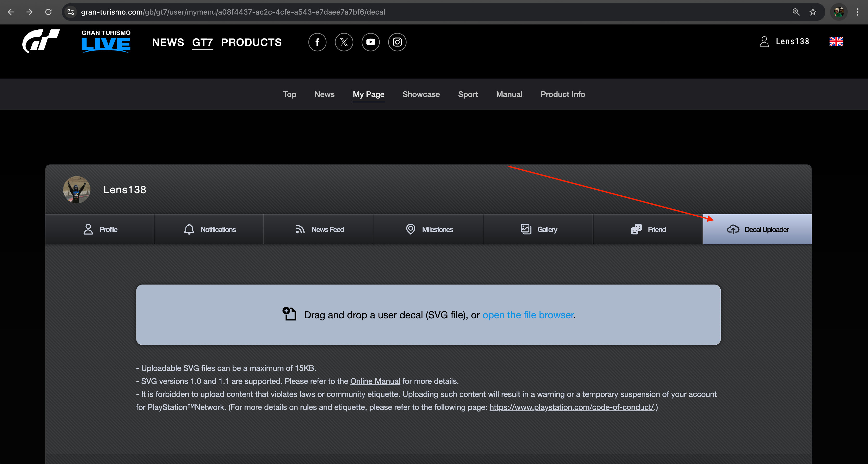Go back with the browser back arrow
This screenshot has width=868, height=464.
point(11,12)
